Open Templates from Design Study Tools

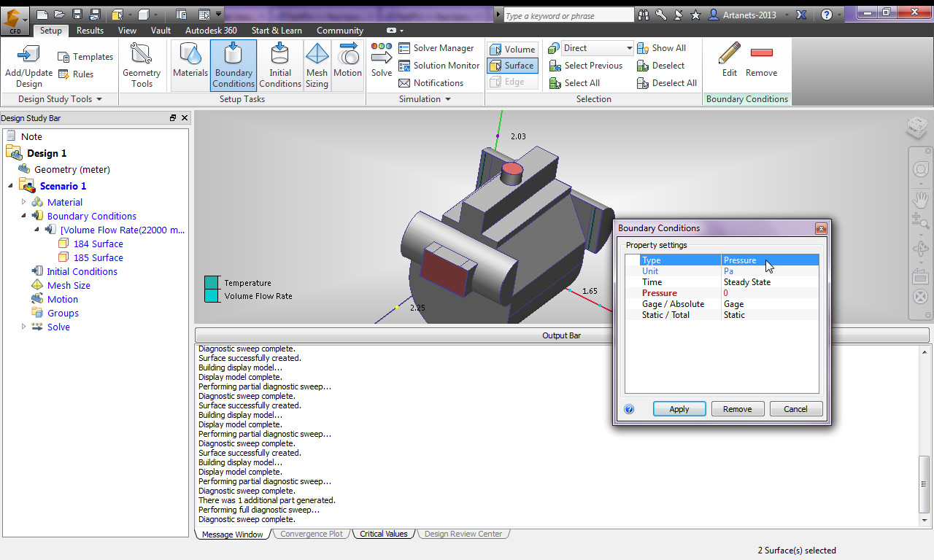click(x=85, y=57)
